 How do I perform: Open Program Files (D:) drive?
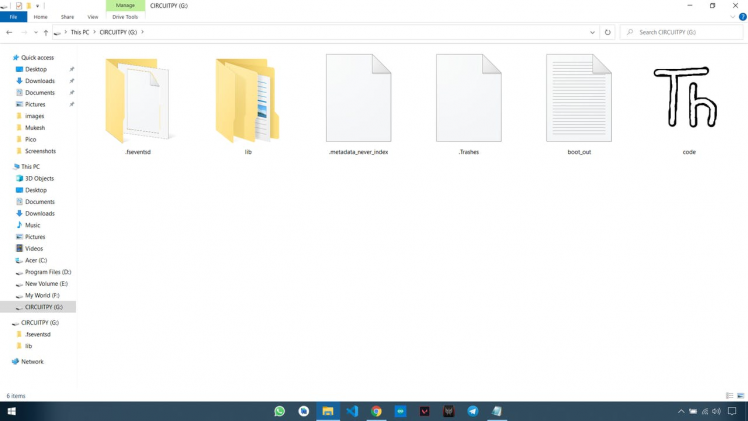click(x=48, y=272)
